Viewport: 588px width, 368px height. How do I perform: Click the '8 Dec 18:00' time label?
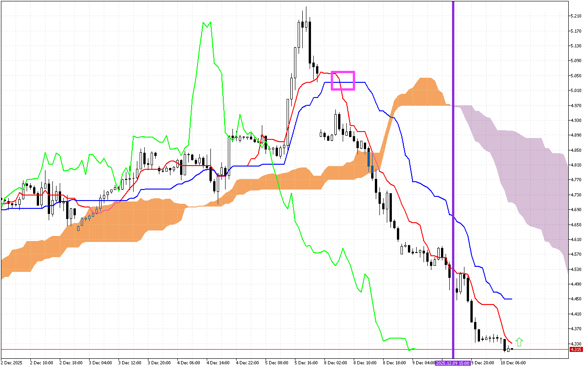pos(394,363)
